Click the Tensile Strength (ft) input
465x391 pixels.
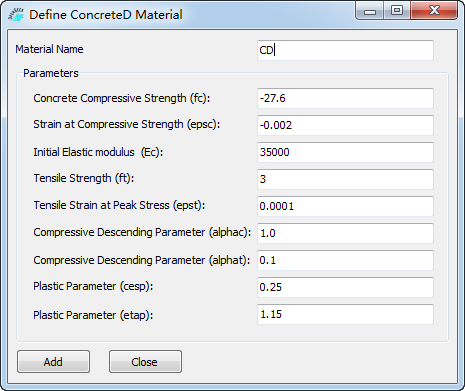345,179
